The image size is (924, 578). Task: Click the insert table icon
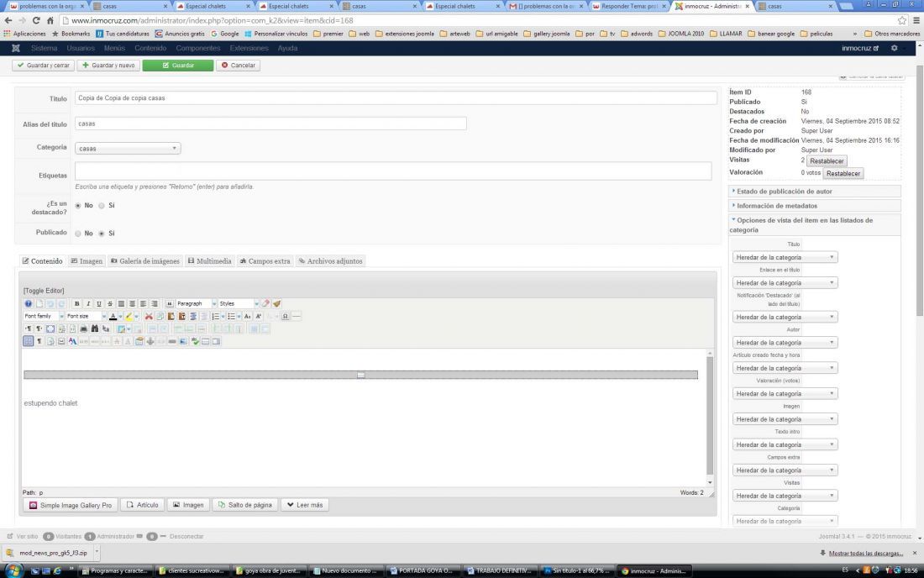point(121,328)
